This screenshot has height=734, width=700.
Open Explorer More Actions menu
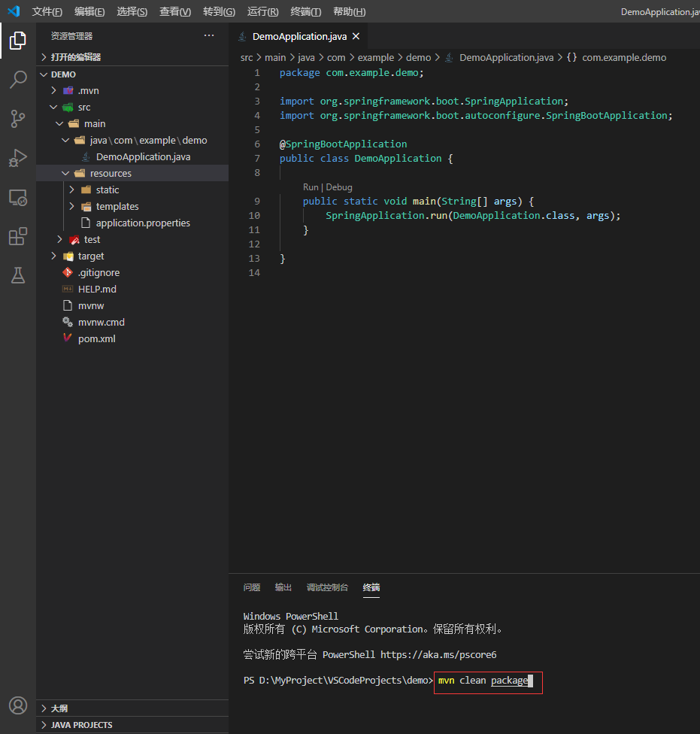[208, 35]
